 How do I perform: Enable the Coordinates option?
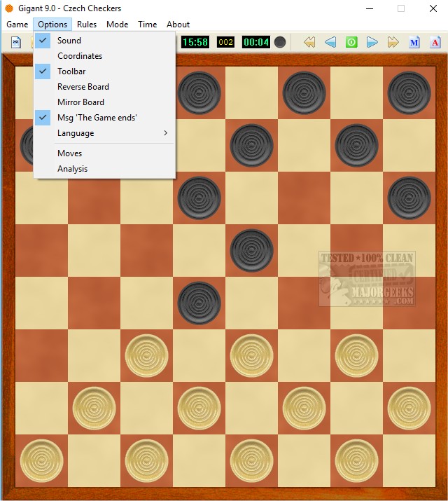[x=105, y=56]
